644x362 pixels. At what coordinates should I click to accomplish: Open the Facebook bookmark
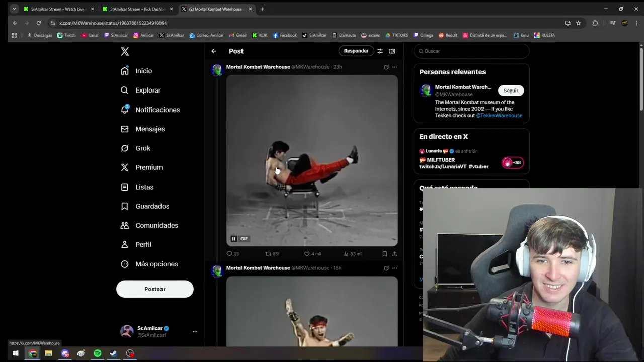coord(285,35)
